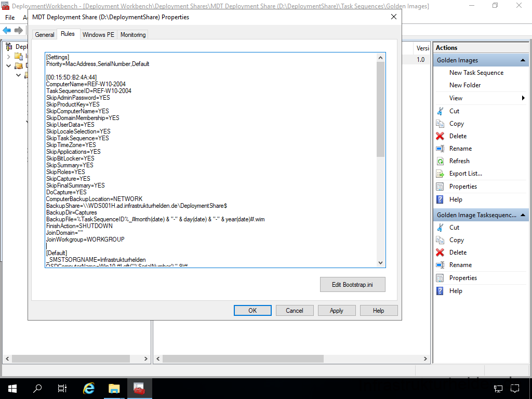Click the green Refresh icon in Actions
The image size is (532, 399).
point(440,161)
